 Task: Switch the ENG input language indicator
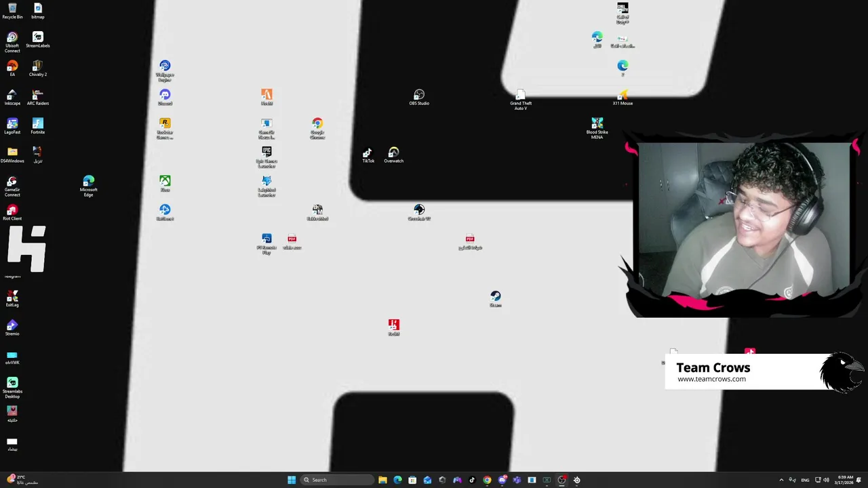point(806,480)
